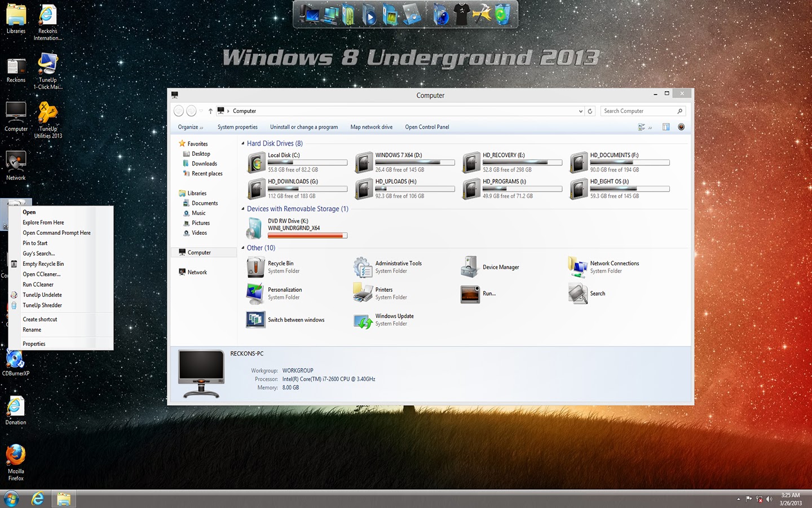
Task: Open the Local Disk (C:) drive icon
Action: (256, 163)
